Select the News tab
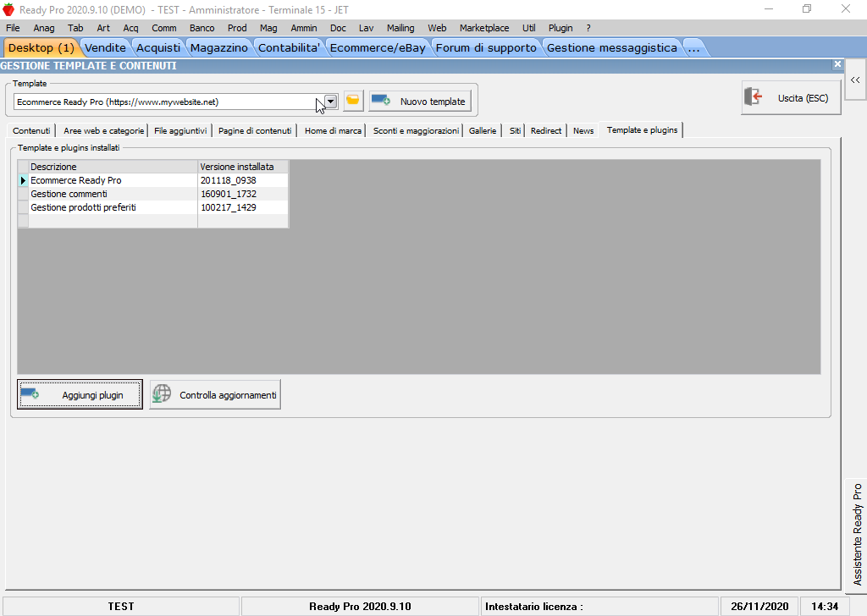 pyautogui.click(x=583, y=130)
